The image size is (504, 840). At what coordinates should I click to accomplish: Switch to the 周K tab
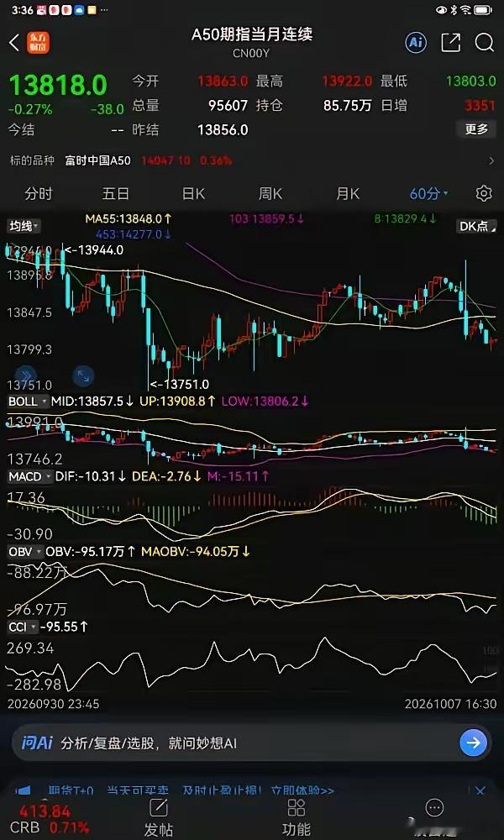tap(270, 193)
